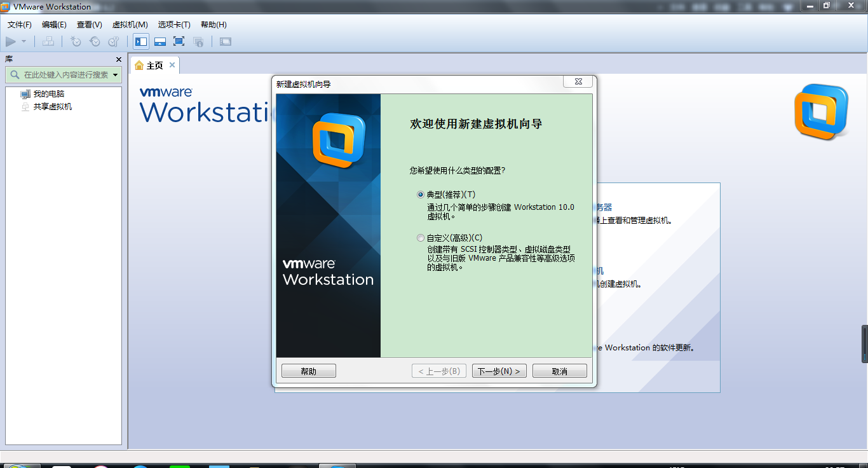Click the Unity mode toolbar icon

(198, 41)
